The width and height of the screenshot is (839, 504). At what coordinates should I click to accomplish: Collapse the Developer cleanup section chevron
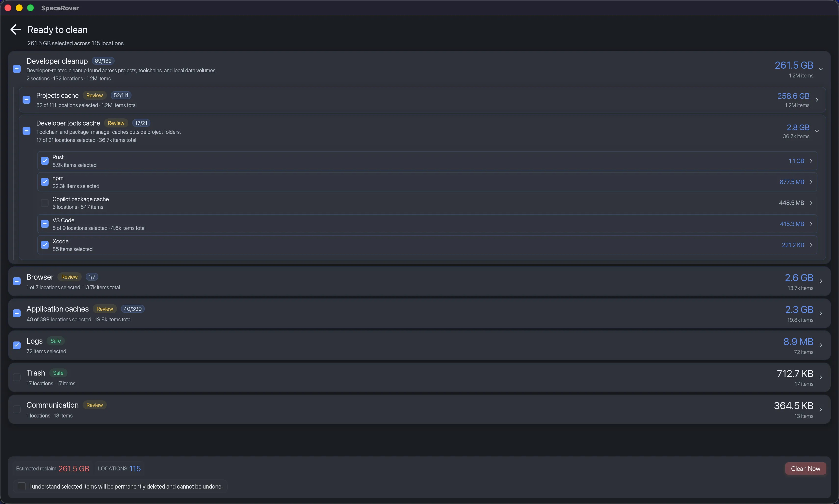(821, 69)
